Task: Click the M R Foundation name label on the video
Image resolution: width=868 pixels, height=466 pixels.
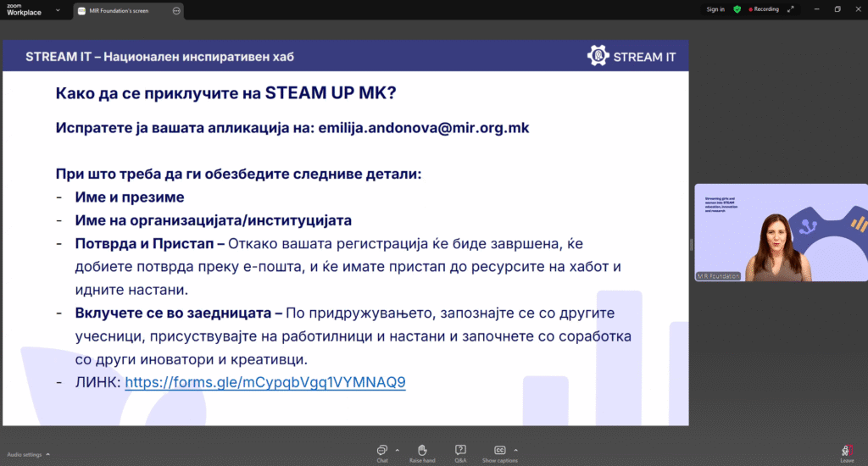Action: pyautogui.click(x=718, y=276)
